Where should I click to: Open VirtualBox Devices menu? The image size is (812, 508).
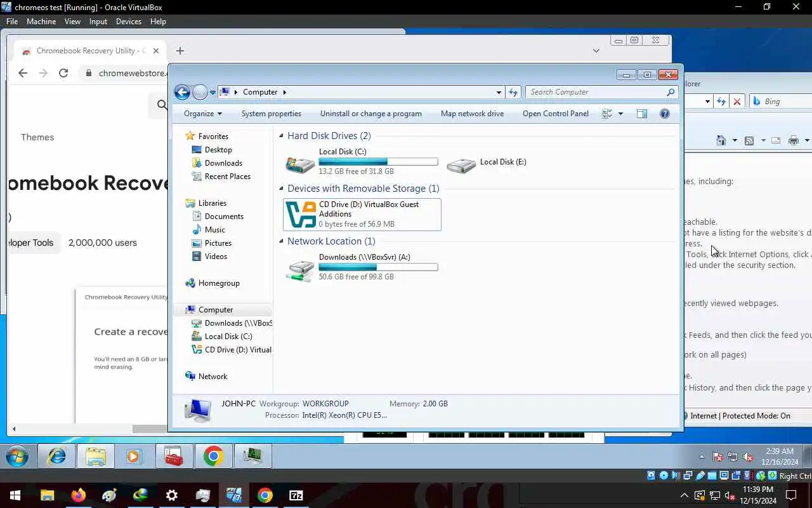pos(129,21)
